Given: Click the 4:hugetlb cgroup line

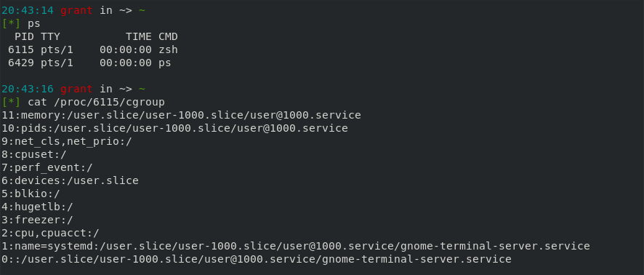Looking at the screenshot, I should click(x=37, y=207).
